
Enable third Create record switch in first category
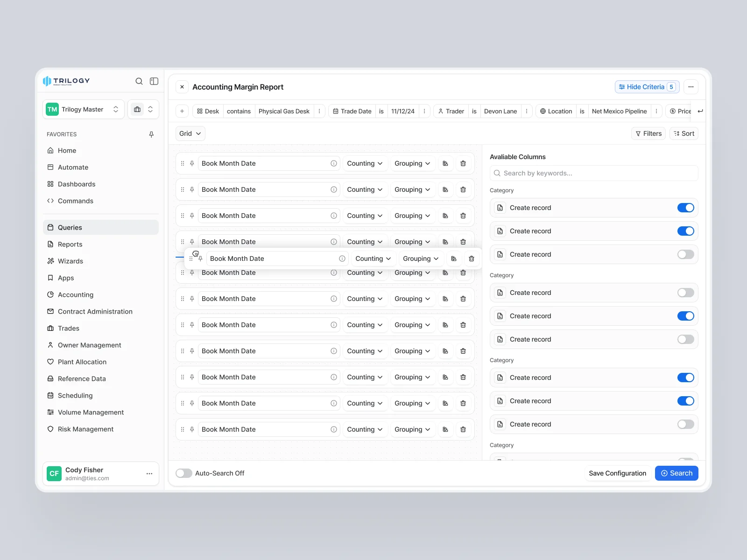686,254
